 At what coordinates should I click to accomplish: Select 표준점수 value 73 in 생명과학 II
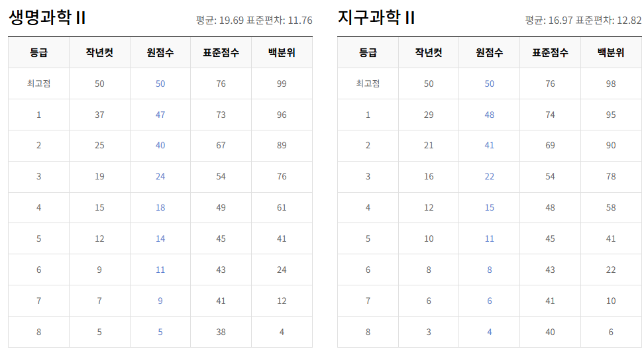point(221,115)
